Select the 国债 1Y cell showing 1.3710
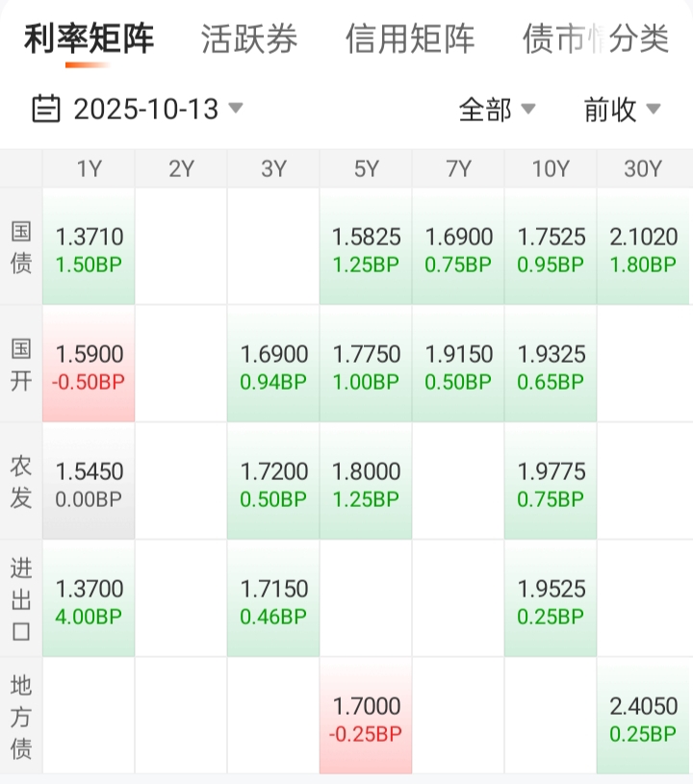The width and height of the screenshot is (693, 784). coord(90,248)
